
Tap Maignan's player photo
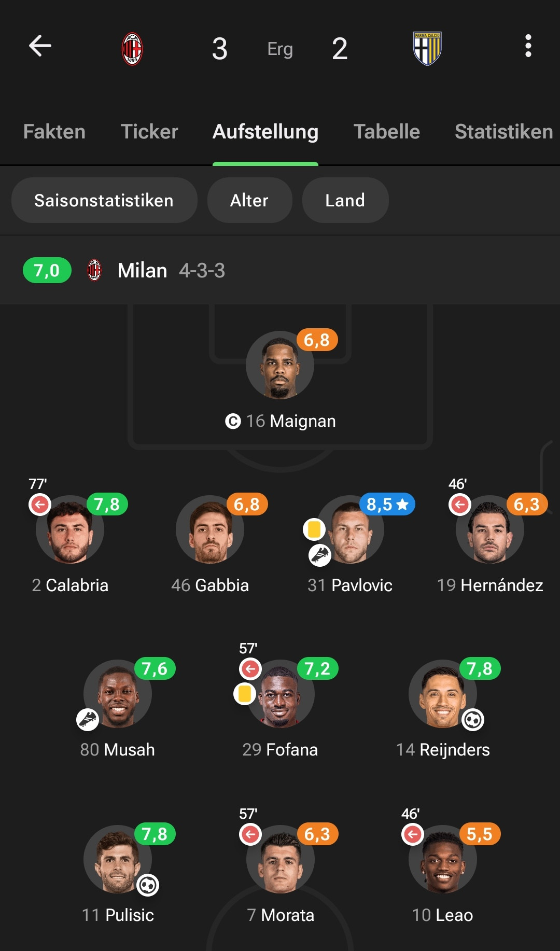click(279, 366)
